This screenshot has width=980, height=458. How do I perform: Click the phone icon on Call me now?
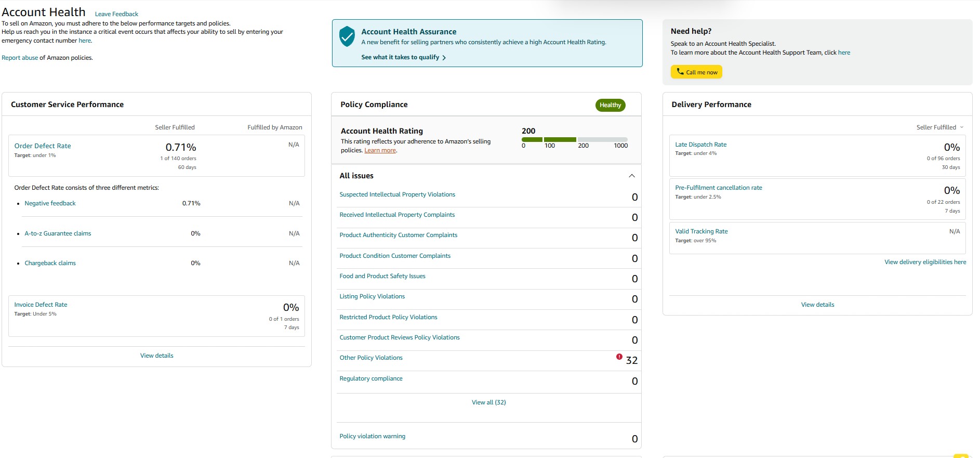tap(680, 72)
